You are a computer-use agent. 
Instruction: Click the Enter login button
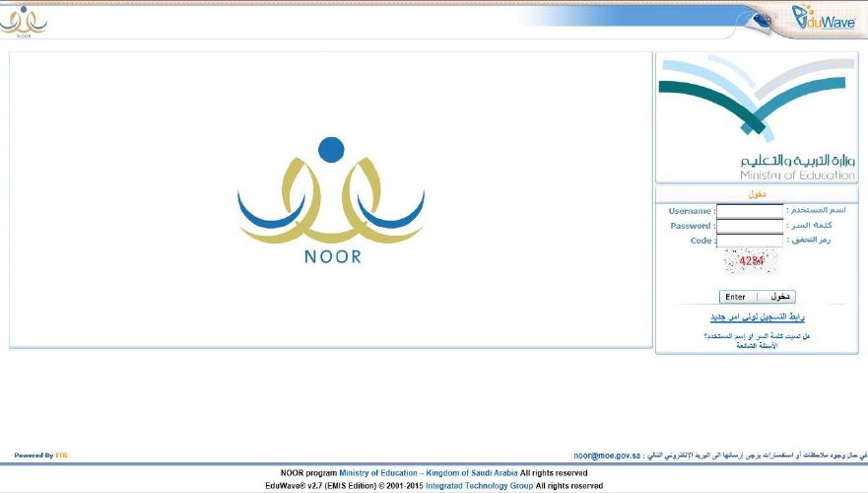click(758, 297)
